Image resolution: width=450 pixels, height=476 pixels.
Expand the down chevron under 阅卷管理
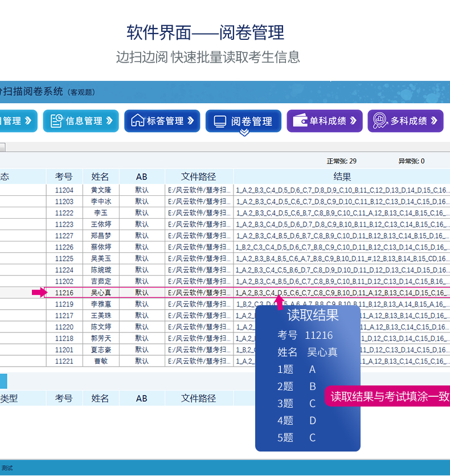244,133
